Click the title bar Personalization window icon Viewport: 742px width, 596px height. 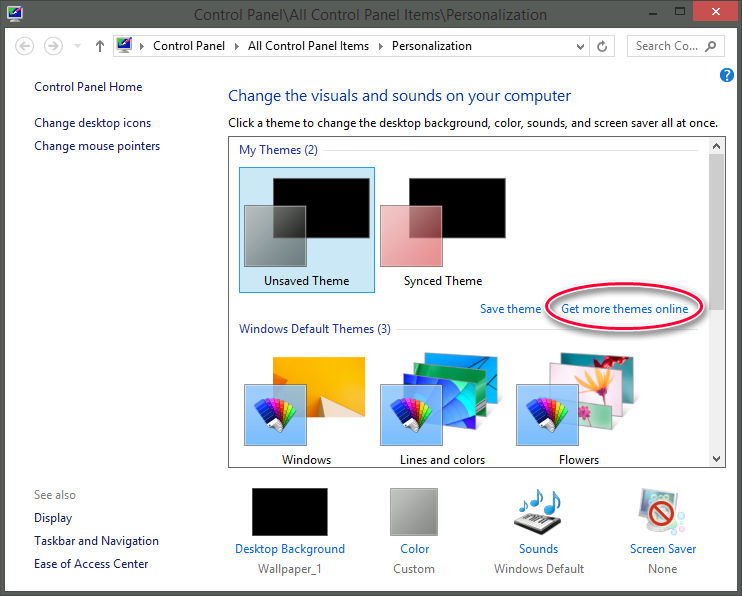tap(15, 14)
